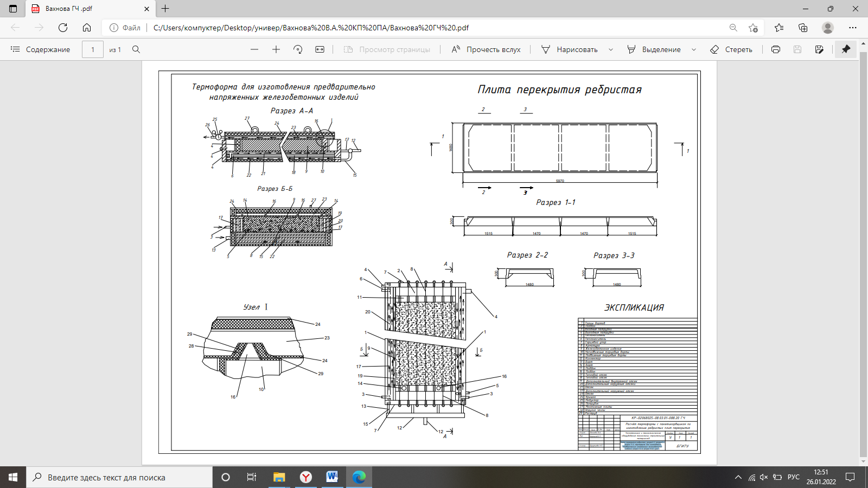
Task: Switch to Microsoft Edge on taskbar
Action: (x=359, y=477)
